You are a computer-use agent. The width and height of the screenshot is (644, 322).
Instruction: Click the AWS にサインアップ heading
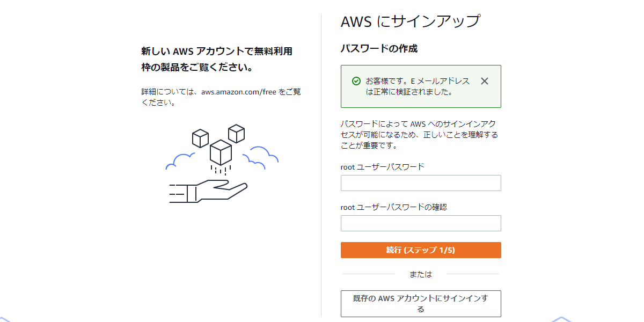(410, 21)
